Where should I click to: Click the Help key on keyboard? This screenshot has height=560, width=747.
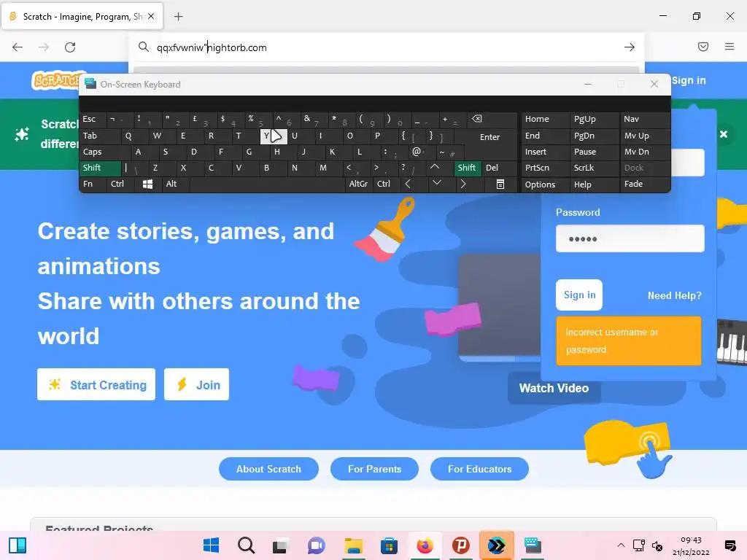594,184
